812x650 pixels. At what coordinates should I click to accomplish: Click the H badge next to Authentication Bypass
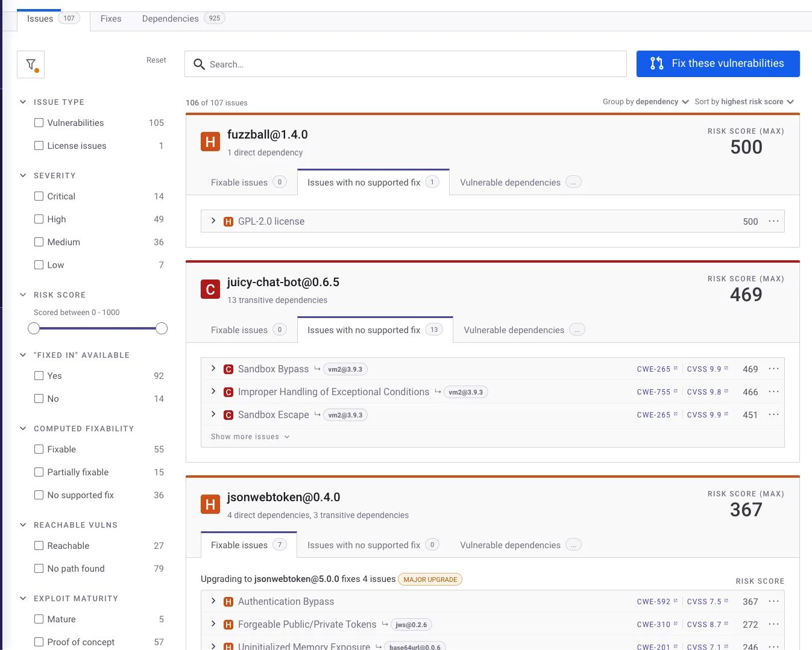pyautogui.click(x=228, y=601)
